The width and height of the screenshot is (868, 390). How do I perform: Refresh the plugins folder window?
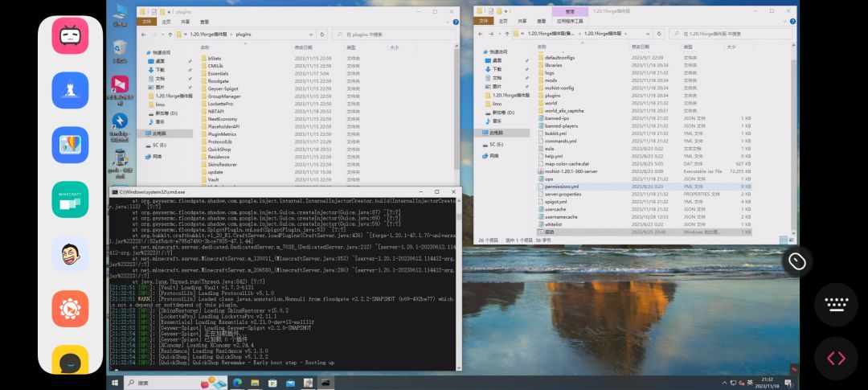pos(322,35)
